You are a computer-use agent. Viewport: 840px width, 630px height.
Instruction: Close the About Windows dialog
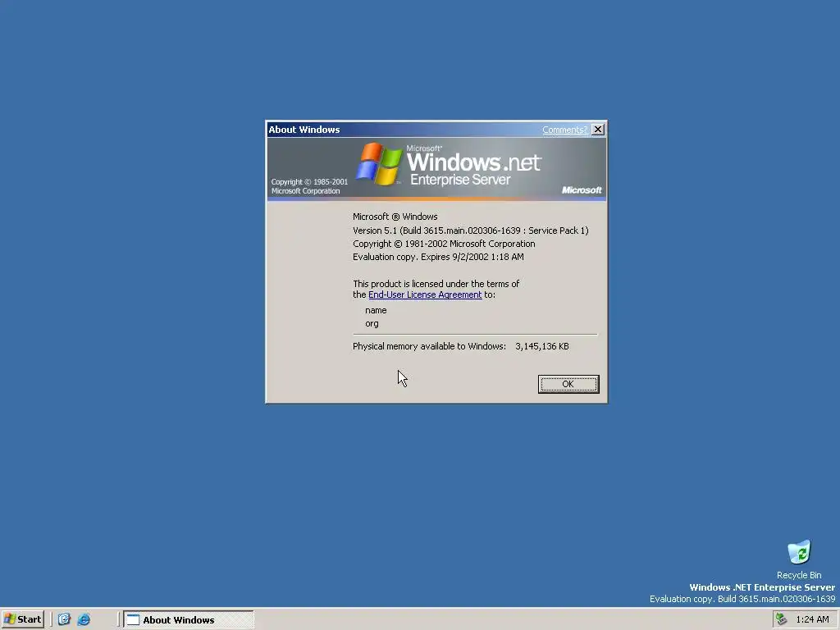[598, 130]
